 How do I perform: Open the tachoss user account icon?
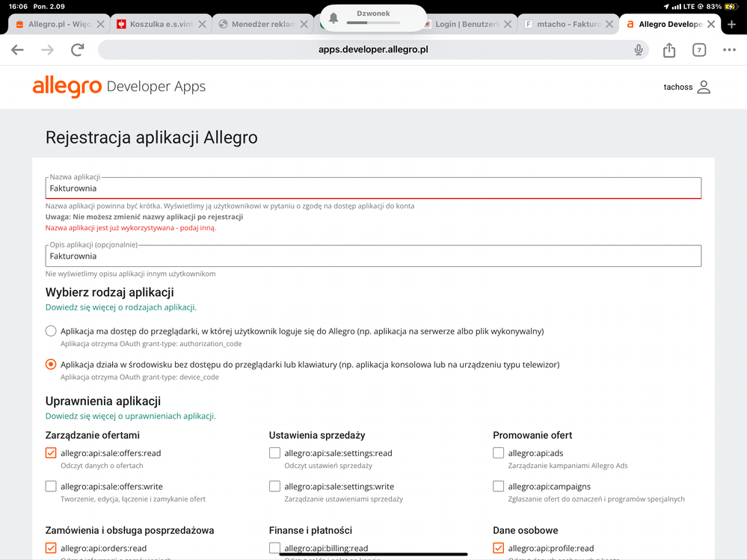pyautogui.click(x=704, y=87)
